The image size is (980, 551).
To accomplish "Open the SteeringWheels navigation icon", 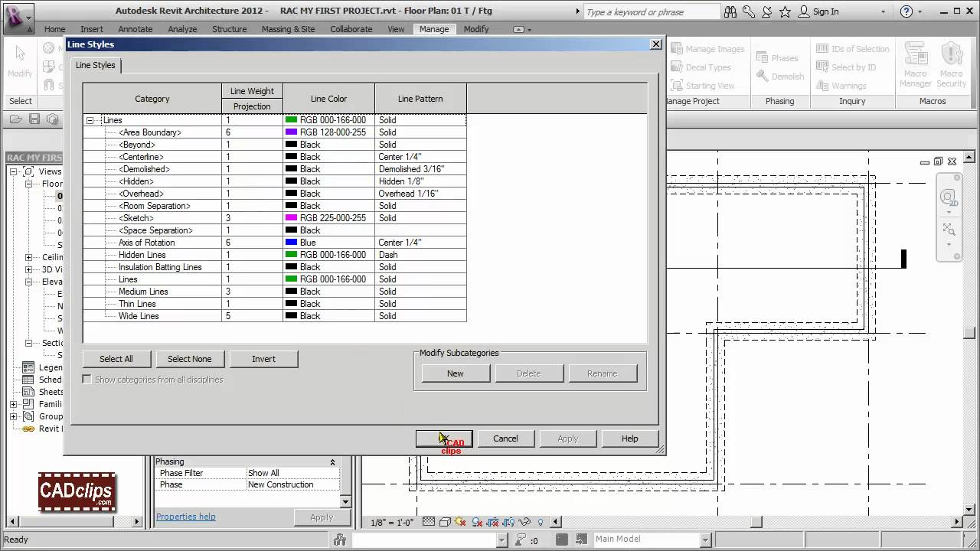I will point(949,198).
